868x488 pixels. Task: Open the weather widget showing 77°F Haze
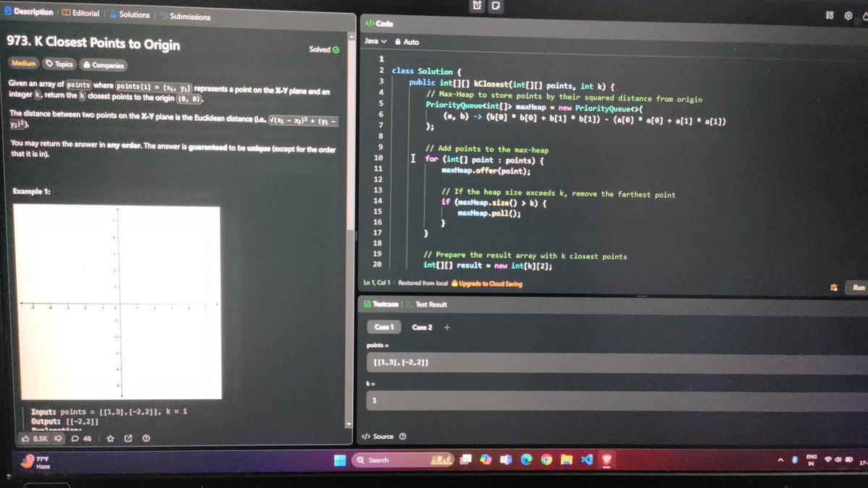(35, 462)
